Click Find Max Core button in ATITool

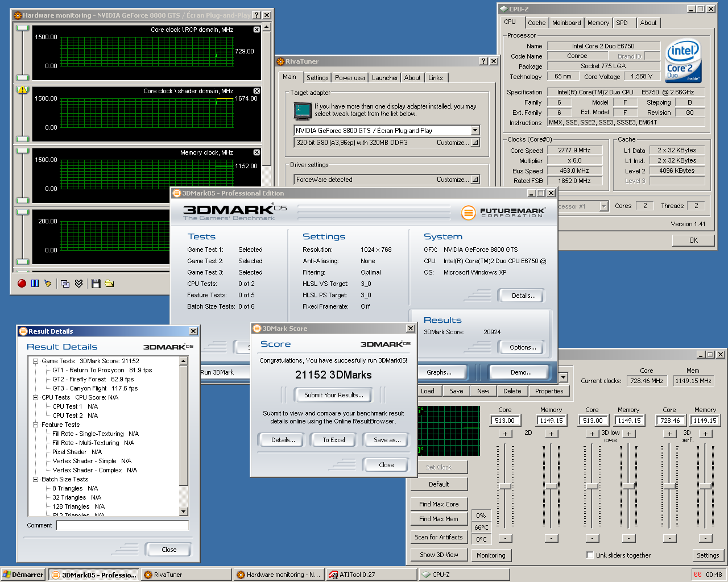(439, 504)
